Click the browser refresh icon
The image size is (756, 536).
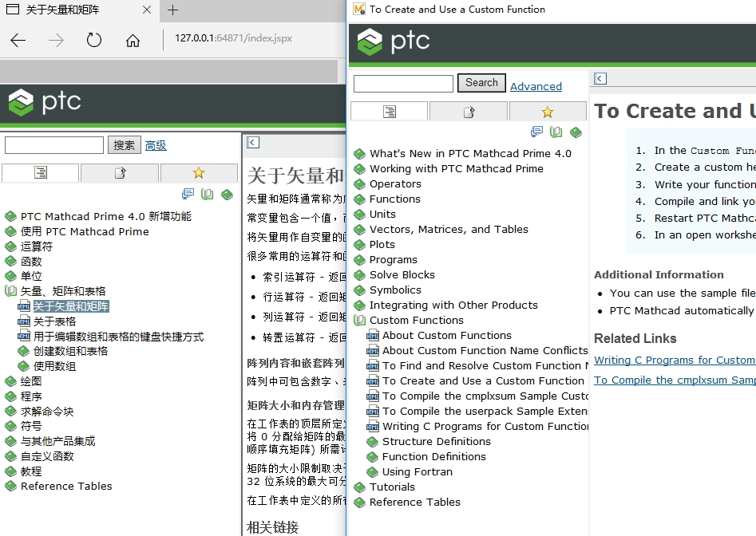point(94,40)
